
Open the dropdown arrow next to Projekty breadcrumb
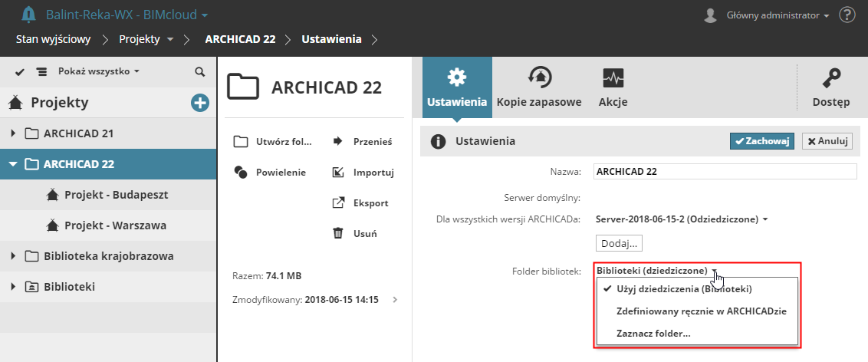(x=170, y=40)
